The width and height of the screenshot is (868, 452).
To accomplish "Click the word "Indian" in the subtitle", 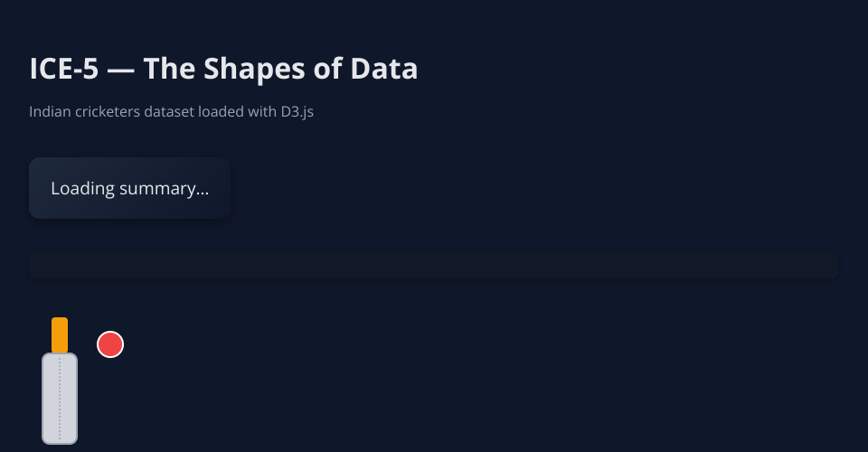I will (49, 112).
